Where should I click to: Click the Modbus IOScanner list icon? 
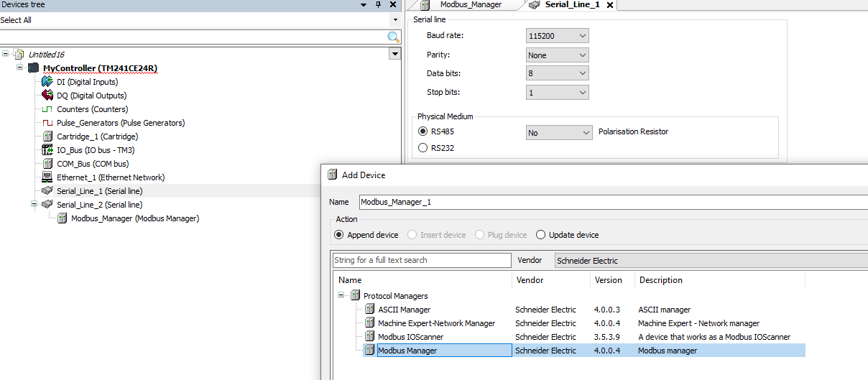369,337
